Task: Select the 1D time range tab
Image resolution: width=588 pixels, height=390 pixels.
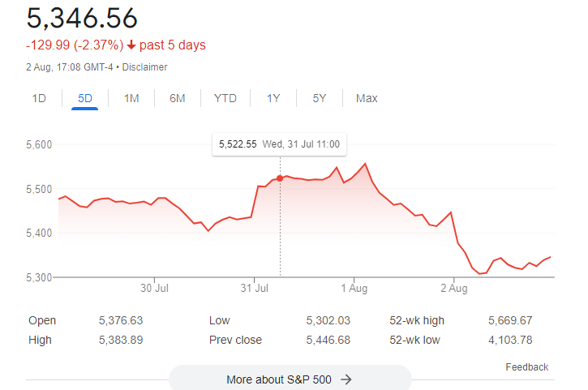Action: click(39, 98)
